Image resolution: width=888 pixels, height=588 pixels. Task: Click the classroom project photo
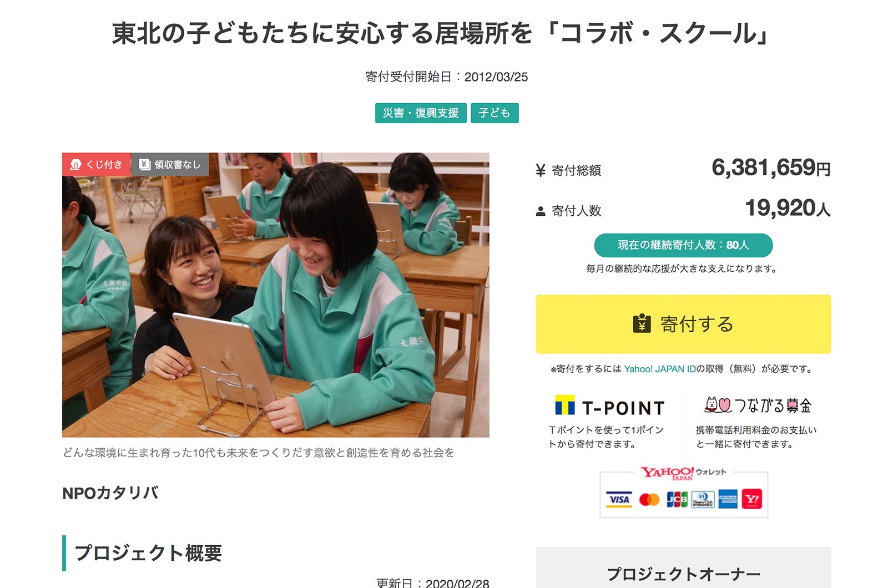click(x=276, y=295)
